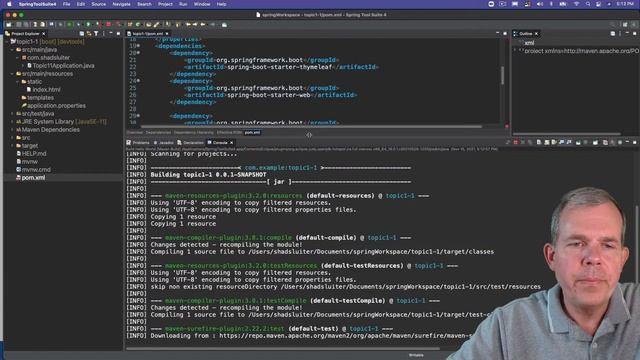Click the Pin Console icon
The height and width of the screenshot is (360, 640).
578,142
